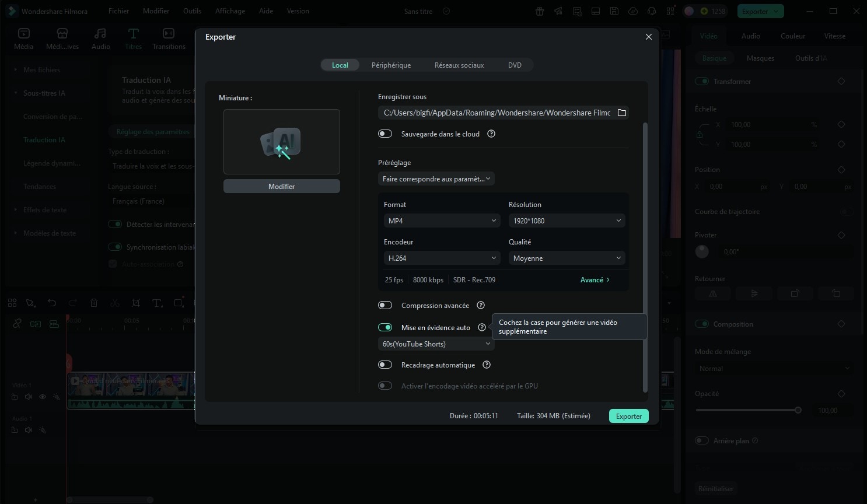Viewport: 867px width, 504px height.
Task: Toggle the Transformer switch in the properties panel
Action: click(x=702, y=81)
